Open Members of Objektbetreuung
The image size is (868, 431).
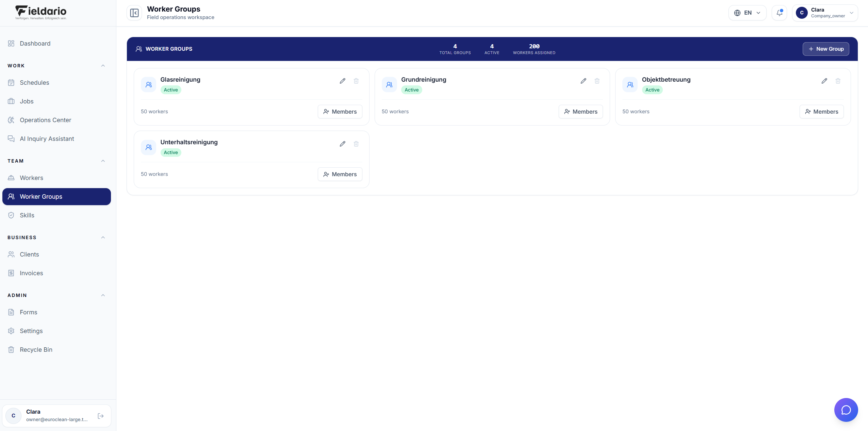coord(821,112)
